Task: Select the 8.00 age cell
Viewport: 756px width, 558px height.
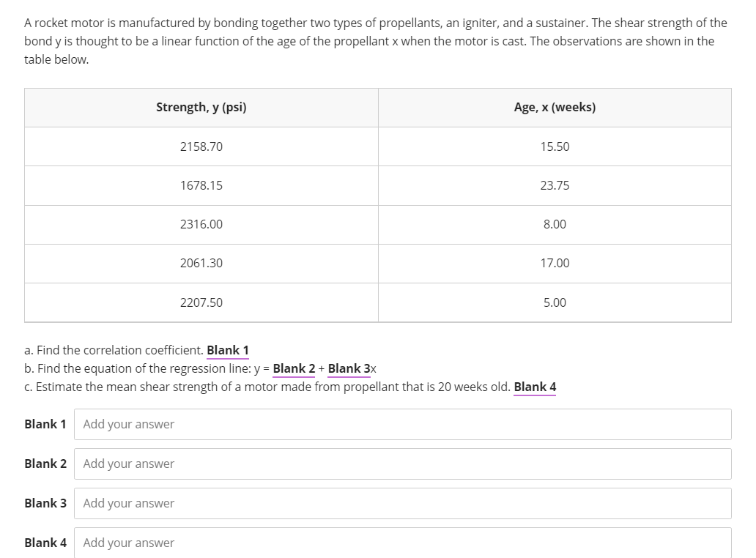Action: [555, 225]
